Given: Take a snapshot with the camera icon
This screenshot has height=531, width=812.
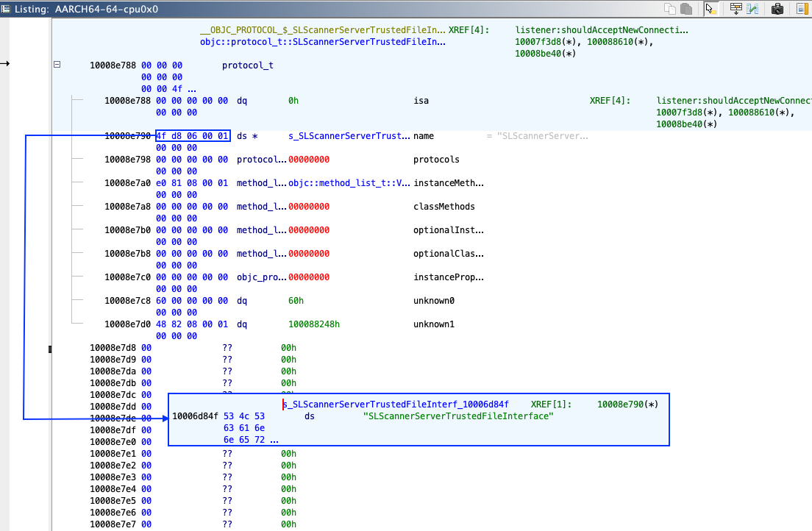Looking at the screenshot, I should click(x=777, y=9).
